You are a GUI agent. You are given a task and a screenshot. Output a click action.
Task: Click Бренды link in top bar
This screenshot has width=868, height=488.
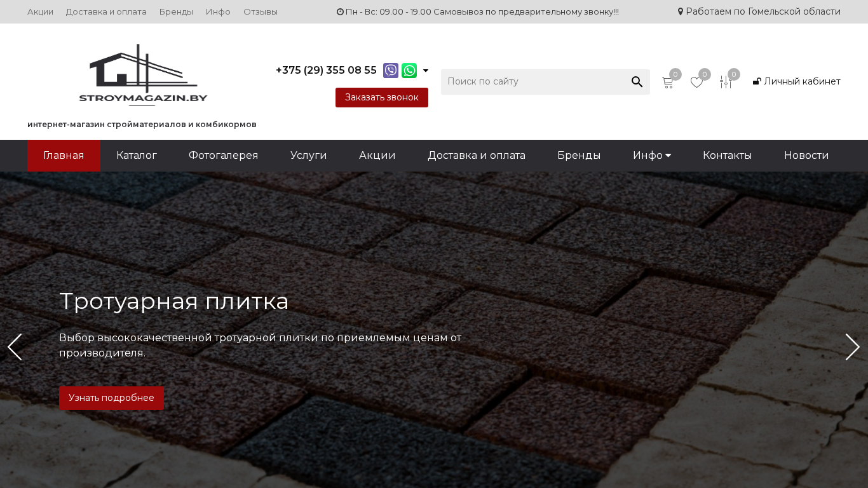pos(176,12)
